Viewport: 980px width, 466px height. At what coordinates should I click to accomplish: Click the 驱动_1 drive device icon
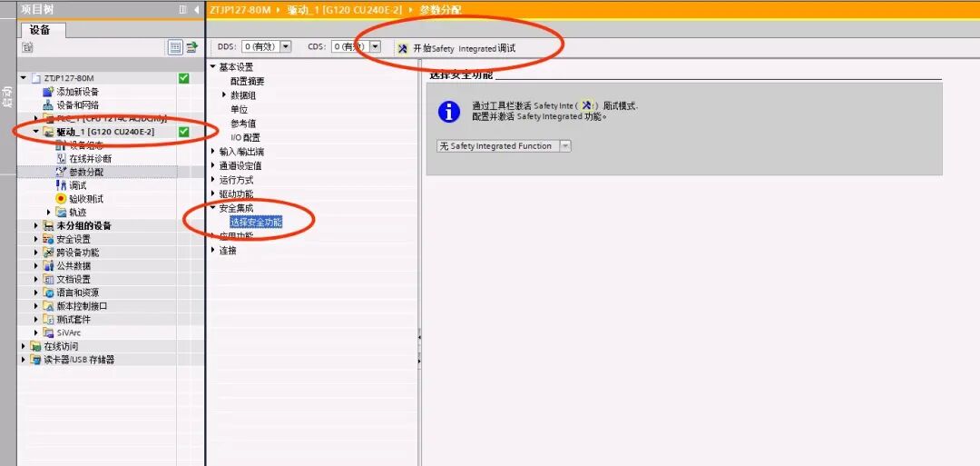pyautogui.click(x=49, y=132)
